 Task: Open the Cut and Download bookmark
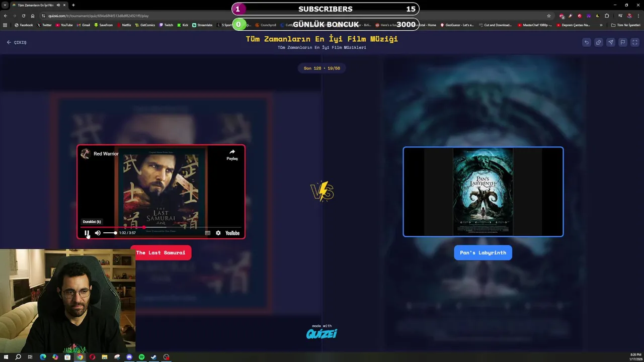[x=495, y=25]
